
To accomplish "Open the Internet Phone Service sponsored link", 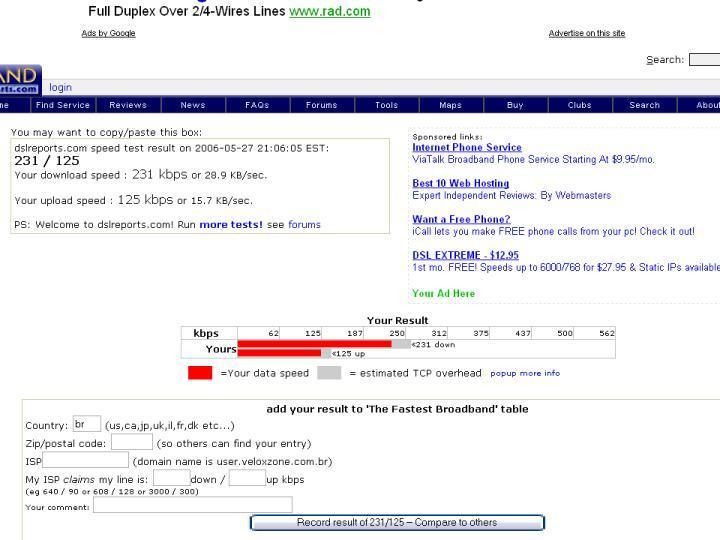I will tap(467, 148).
